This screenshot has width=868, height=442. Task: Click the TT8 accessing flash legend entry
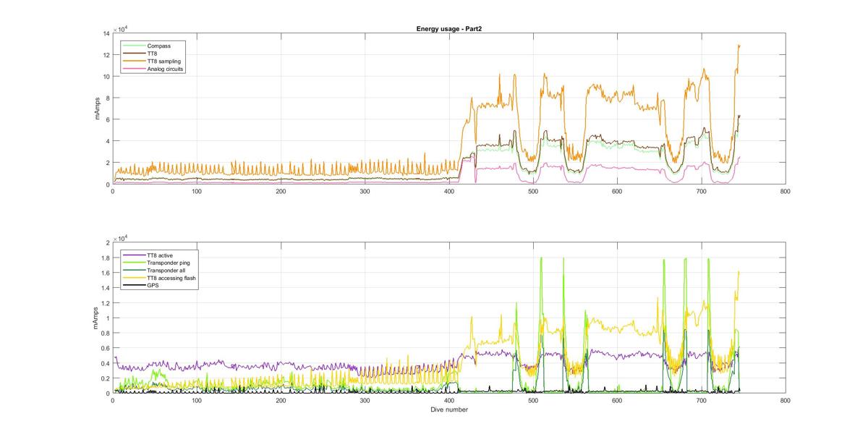click(171, 278)
